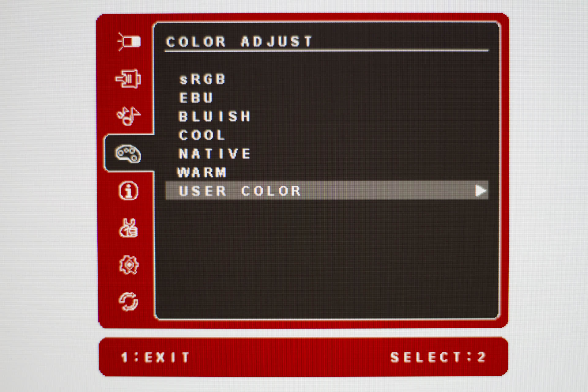Viewport: 588px width, 392px height.
Task: Open the Audio Adjust music note icon
Action: point(128,116)
